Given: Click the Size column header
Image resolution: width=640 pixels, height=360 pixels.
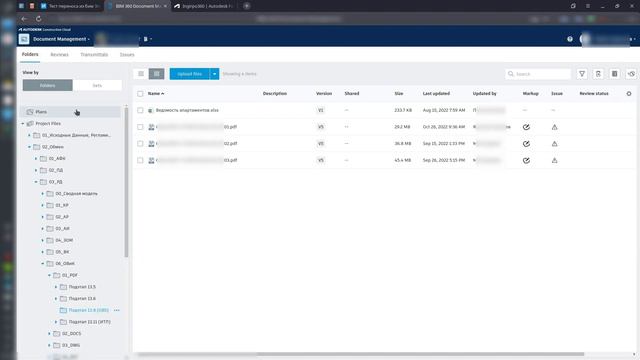Looking at the screenshot, I should click(399, 93).
